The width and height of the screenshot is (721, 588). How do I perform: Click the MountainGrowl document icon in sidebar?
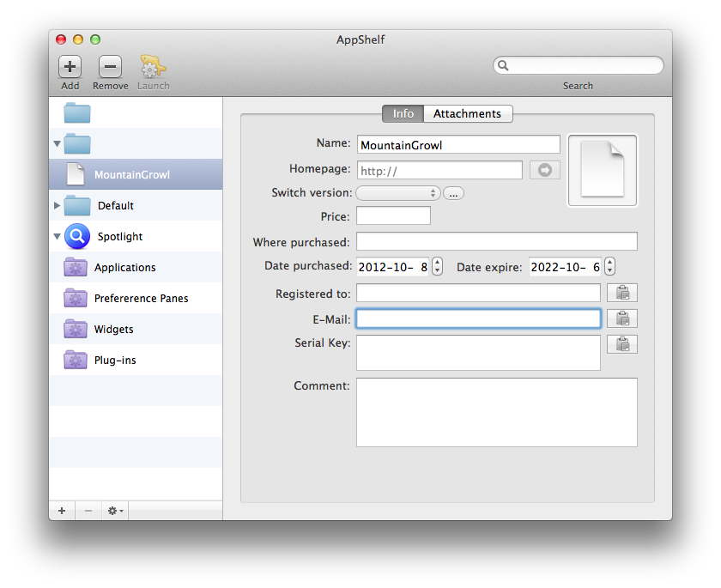pos(76,174)
